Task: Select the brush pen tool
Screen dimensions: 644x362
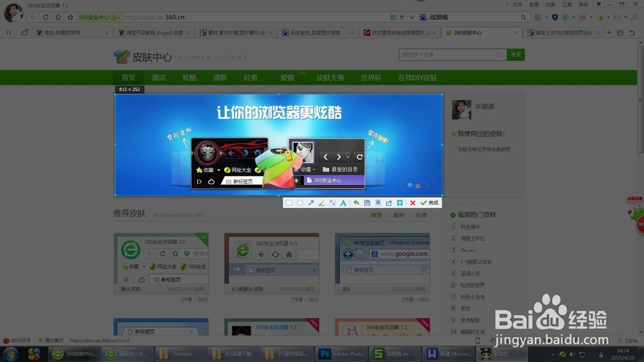Action: 321,203
